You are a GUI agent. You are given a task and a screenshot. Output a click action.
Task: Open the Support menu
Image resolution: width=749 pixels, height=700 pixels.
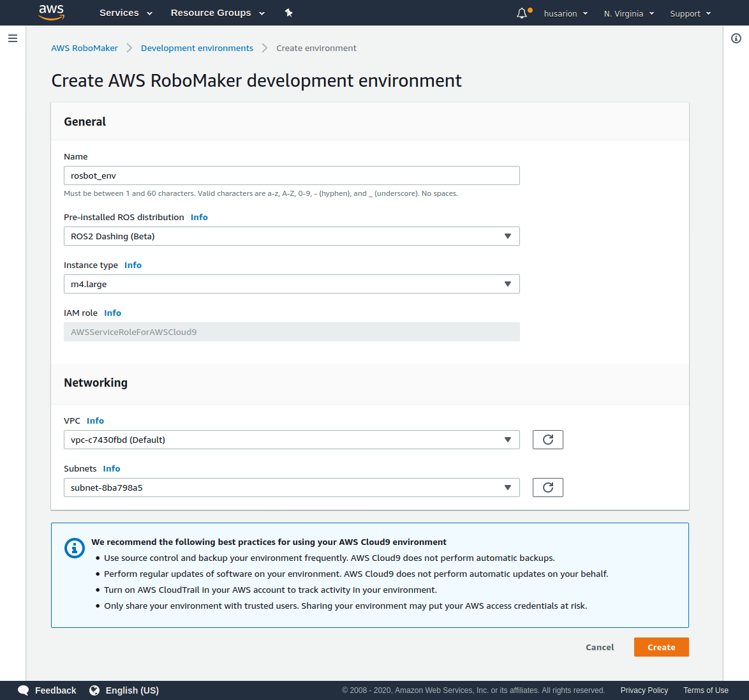[691, 13]
